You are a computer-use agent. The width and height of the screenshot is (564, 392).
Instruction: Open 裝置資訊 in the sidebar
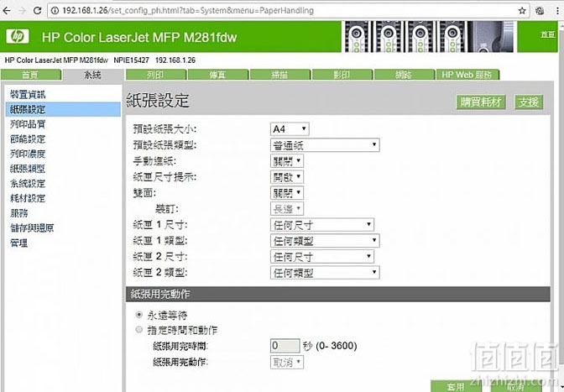[28, 95]
